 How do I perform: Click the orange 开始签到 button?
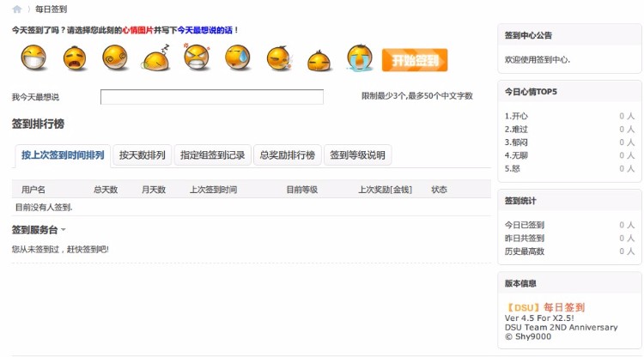point(415,60)
